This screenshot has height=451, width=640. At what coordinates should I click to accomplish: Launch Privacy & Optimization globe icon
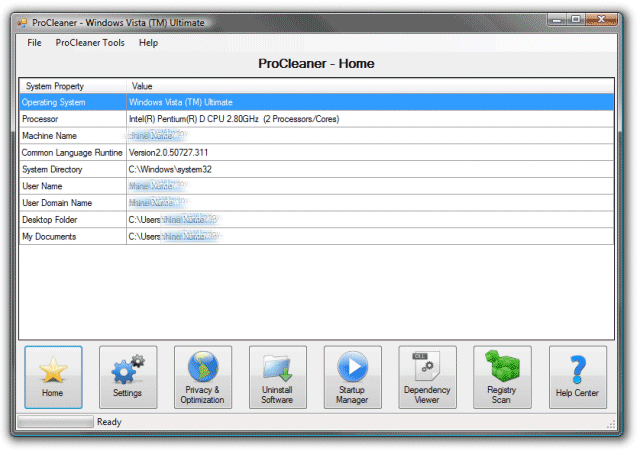(x=203, y=377)
